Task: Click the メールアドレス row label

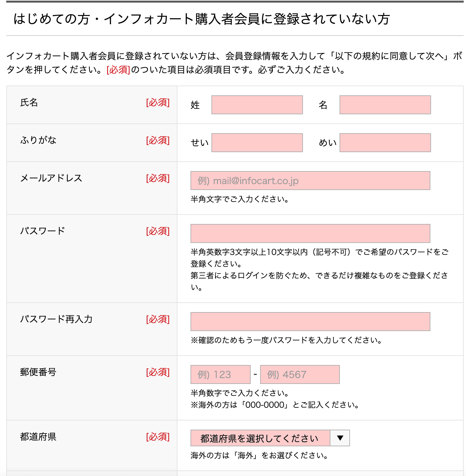Action: (x=51, y=178)
